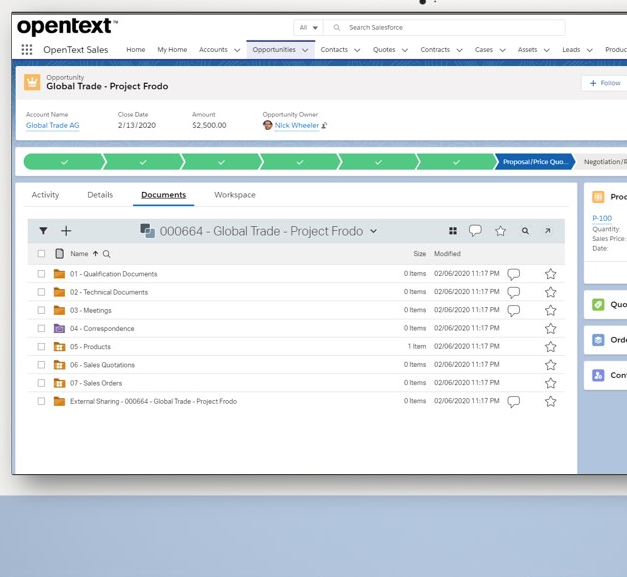Screen dimensions: 627x577
Task: Click the 05 - Products folder icon
Action: tap(59, 346)
